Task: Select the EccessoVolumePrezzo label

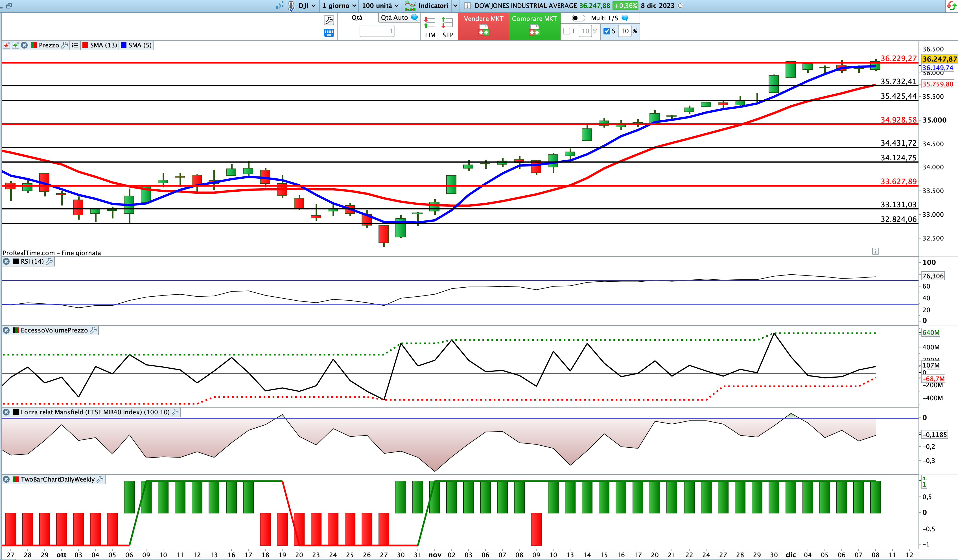Action: pyautogui.click(x=54, y=330)
